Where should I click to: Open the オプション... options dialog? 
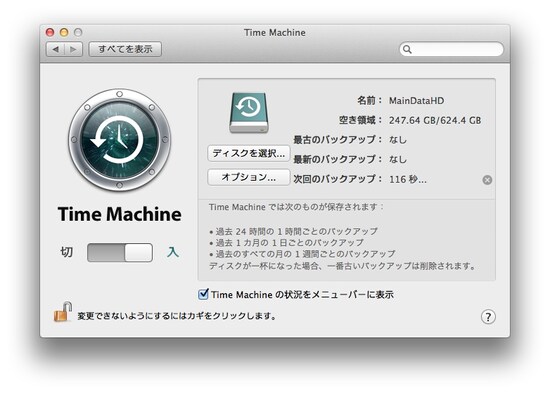coord(249,177)
